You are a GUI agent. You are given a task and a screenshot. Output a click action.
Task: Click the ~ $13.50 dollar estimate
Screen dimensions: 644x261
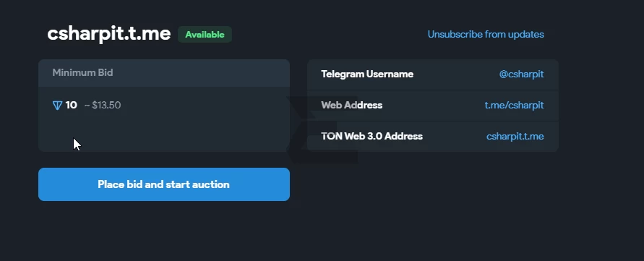(103, 106)
